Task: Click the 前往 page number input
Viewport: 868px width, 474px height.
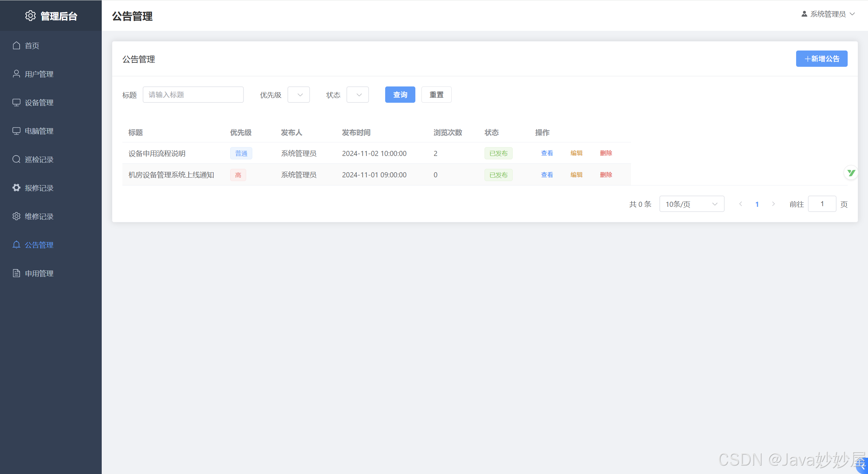Action: point(822,204)
